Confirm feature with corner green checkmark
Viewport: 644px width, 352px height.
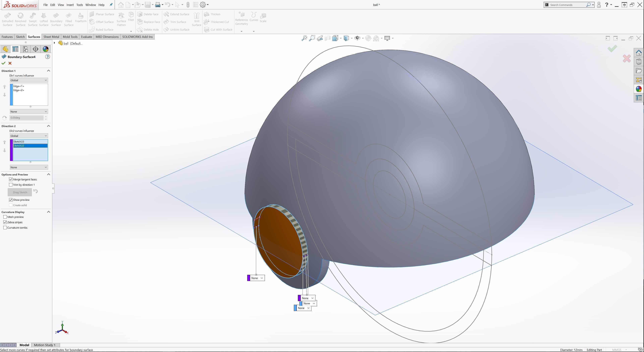612,48
